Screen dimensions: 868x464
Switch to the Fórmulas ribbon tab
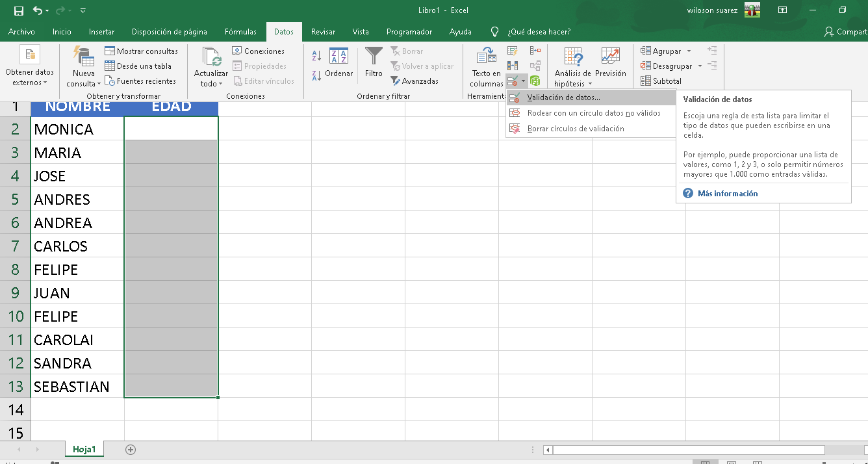(x=240, y=31)
